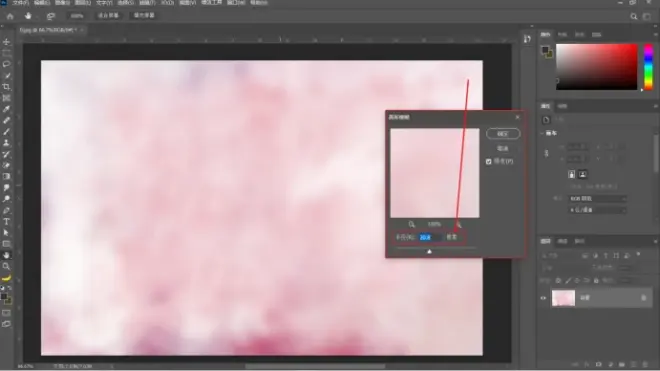Screen dimensions: 660x371
Task: Select the Pen tool
Action: click(6, 210)
